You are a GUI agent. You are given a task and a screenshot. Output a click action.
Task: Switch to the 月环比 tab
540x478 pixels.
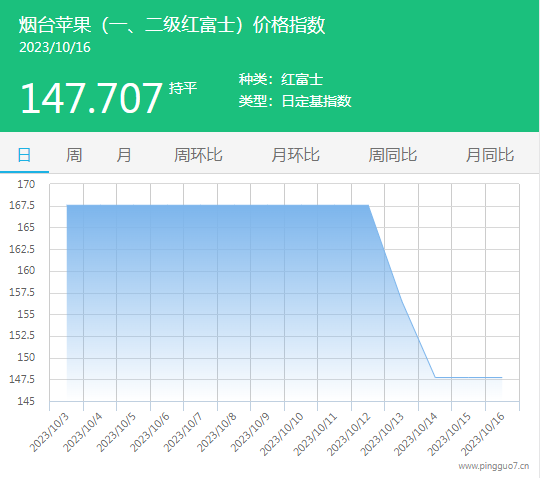coord(295,155)
